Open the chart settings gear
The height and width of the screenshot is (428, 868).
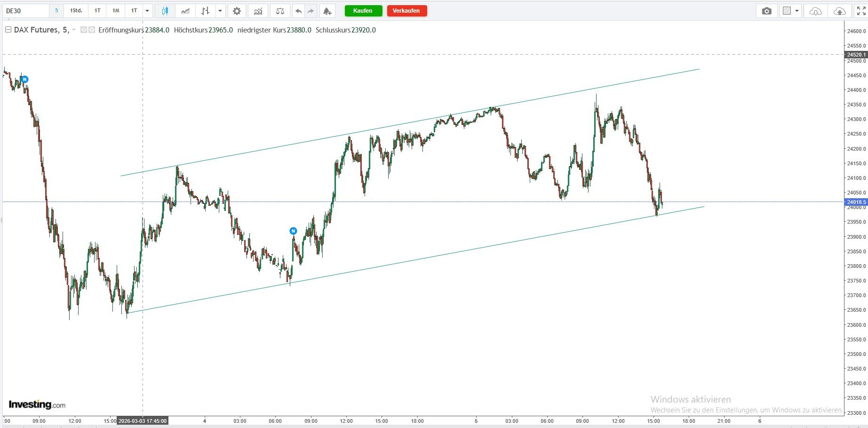237,11
